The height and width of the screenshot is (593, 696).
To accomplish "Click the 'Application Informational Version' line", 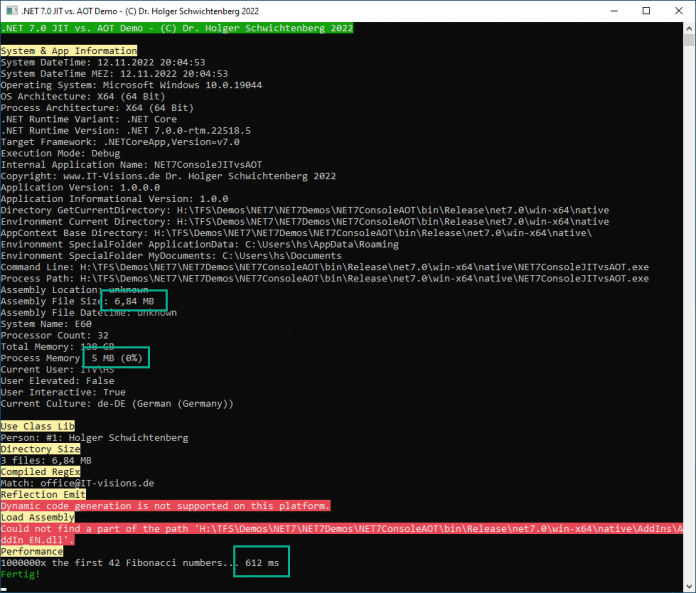I will click(x=115, y=199).
